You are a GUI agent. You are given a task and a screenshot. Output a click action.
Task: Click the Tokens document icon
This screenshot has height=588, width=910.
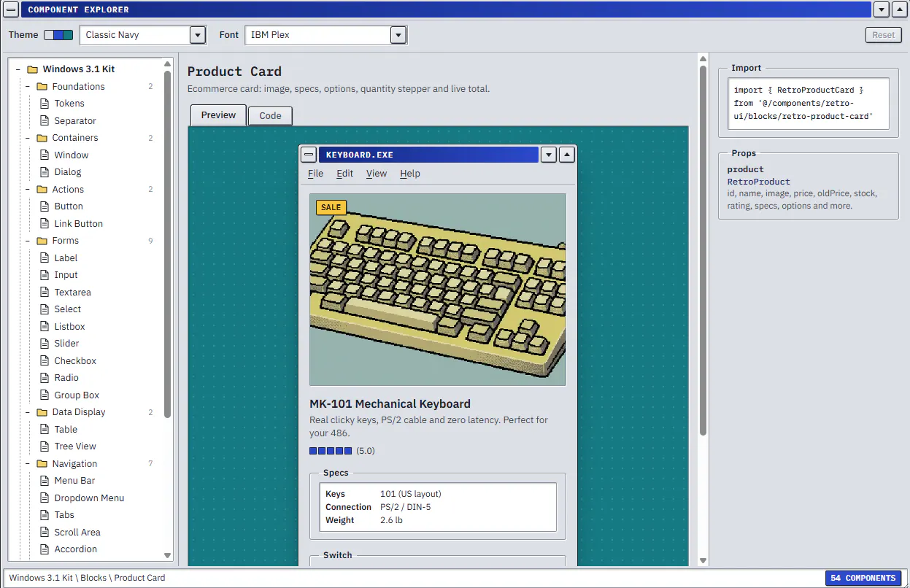tap(44, 104)
